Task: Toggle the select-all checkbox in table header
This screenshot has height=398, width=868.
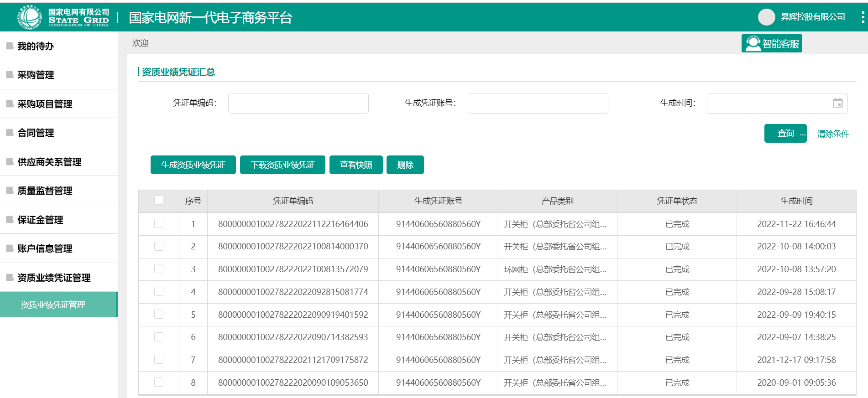Action: pos(159,200)
